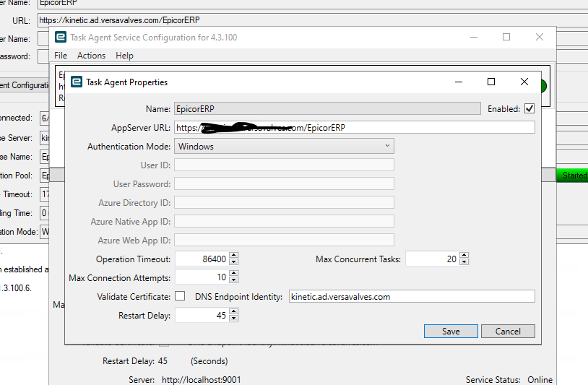Click the Azure Native App ID field
Viewport: 588px width, 385px height.
point(284,221)
